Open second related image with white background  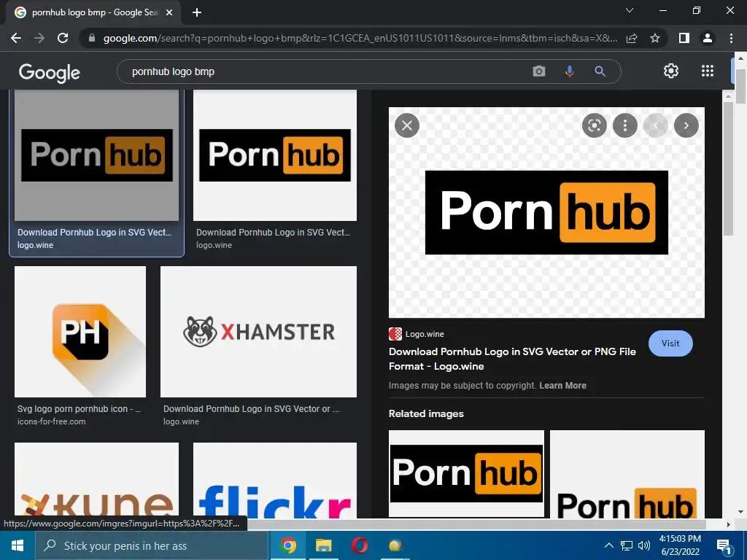[627, 474]
